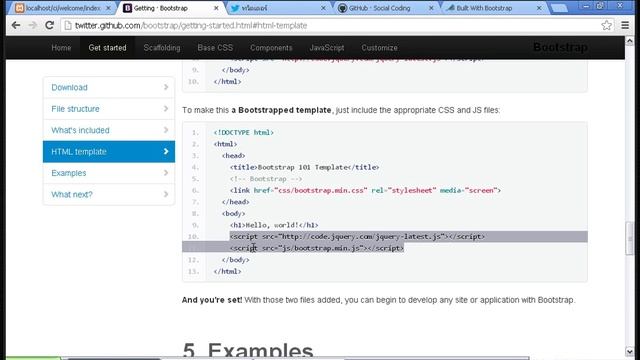Click the '5. Examples' heading
Image resolution: width=640 pixels, height=360 pixels.
pyautogui.click(x=248, y=350)
